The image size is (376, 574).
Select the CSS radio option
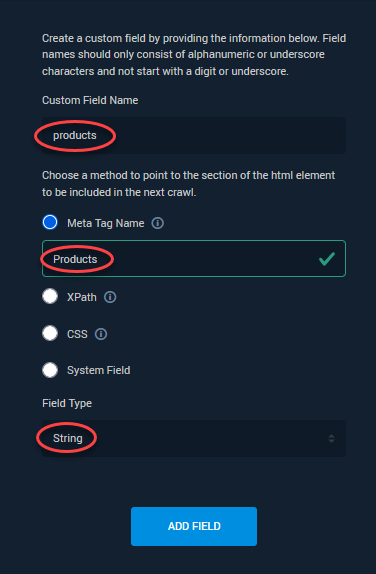(x=50, y=333)
